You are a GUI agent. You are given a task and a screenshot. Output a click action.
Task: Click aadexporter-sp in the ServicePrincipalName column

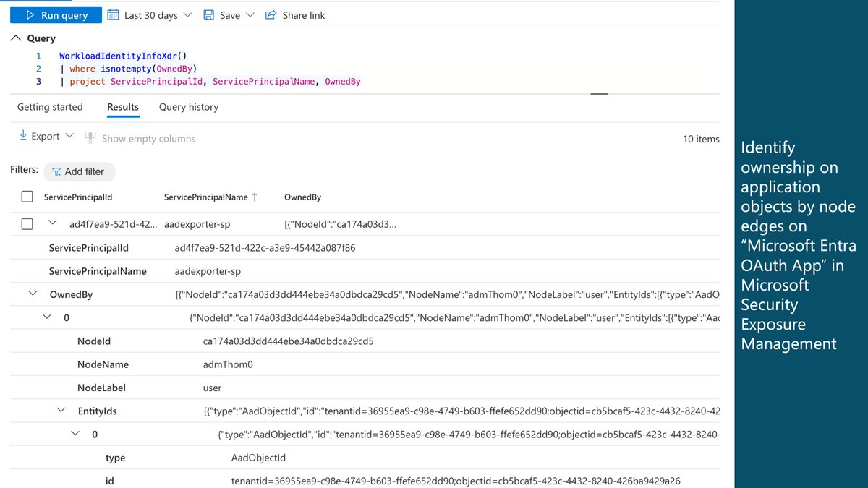(x=197, y=224)
